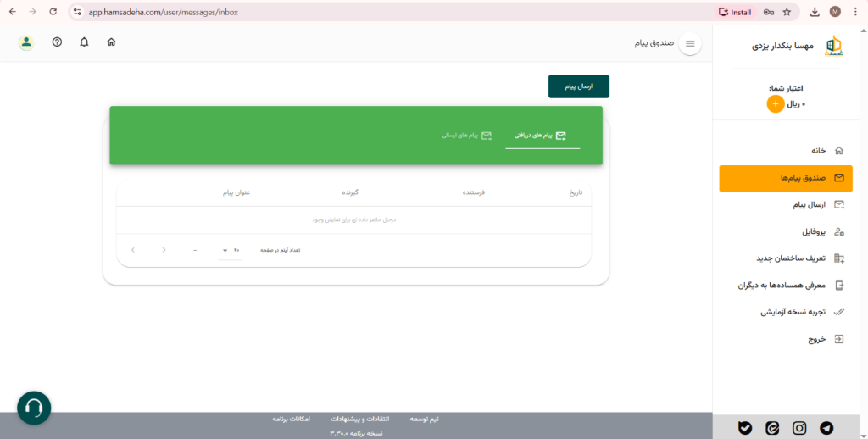Screen dimensions: 868x439
Task: Open the امکانات برنامه footer link
Action: point(291,419)
